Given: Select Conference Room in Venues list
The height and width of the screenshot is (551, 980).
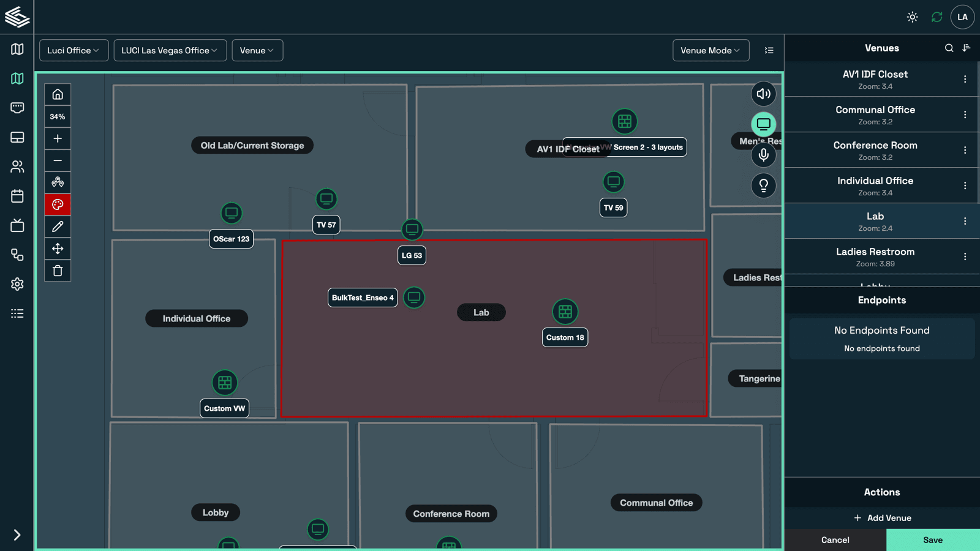Looking at the screenshot, I should coord(875,150).
